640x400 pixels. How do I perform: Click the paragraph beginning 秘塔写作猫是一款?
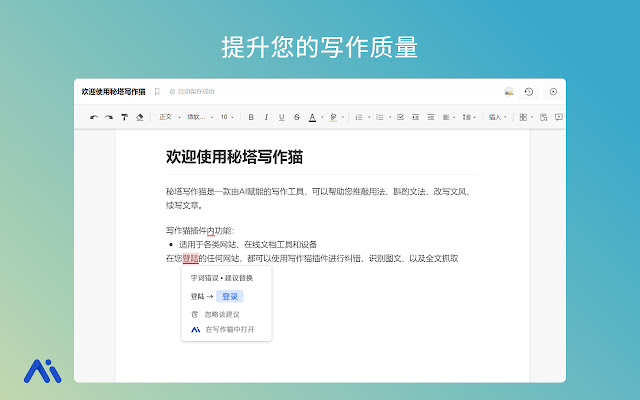319,198
